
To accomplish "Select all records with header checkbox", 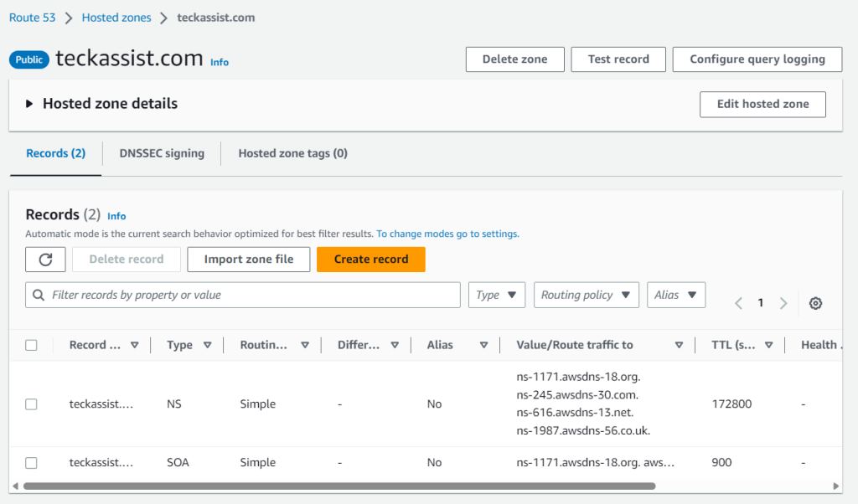I will click(x=31, y=345).
